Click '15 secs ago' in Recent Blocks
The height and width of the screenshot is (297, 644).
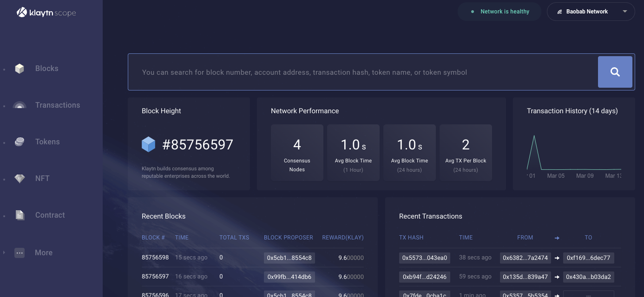point(191,257)
